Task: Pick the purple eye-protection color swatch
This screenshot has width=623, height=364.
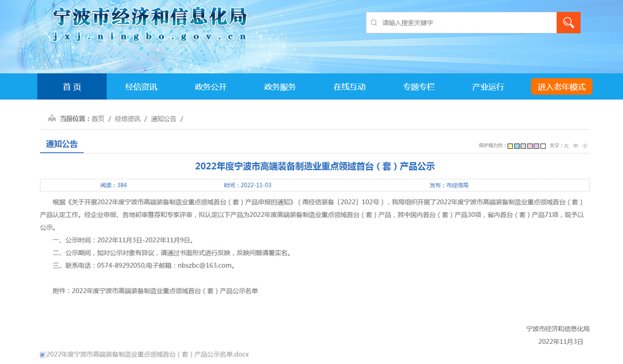Action: 536,146
